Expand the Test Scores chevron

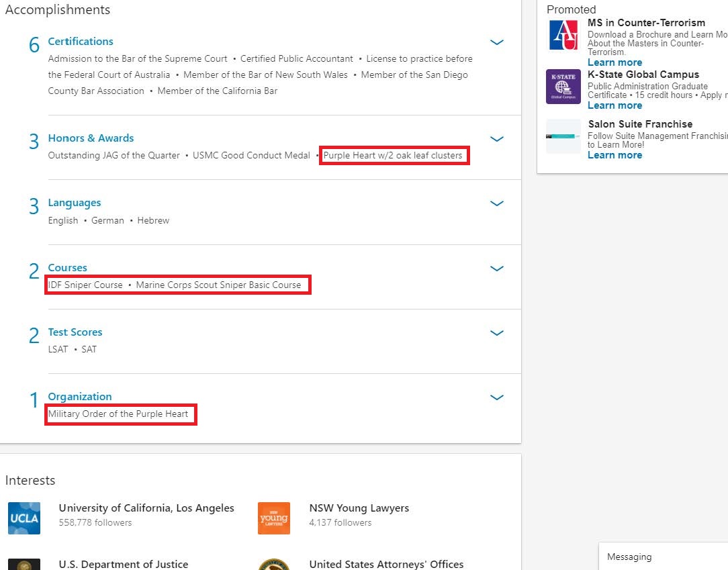tap(497, 333)
